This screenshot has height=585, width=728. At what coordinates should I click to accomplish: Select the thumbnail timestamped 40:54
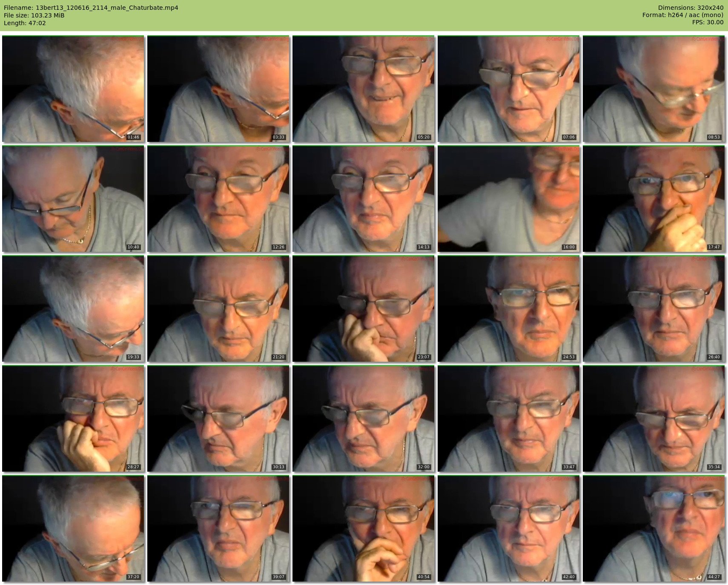pyautogui.click(x=364, y=528)
